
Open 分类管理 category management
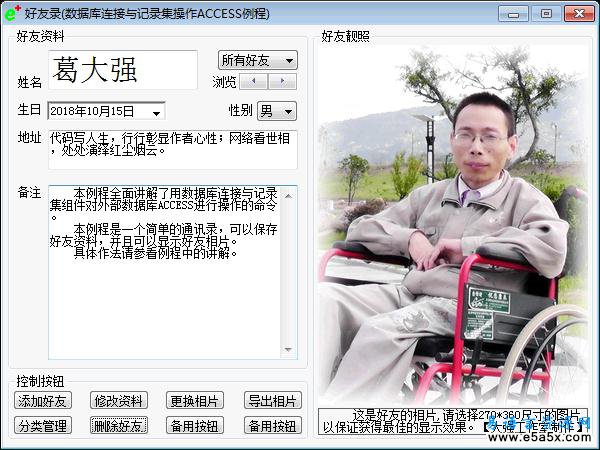point(42,426)
